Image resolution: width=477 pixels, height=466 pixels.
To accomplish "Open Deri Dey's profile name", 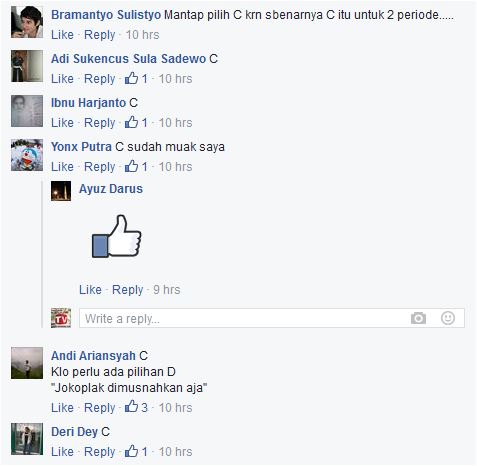I will [74, 432].
